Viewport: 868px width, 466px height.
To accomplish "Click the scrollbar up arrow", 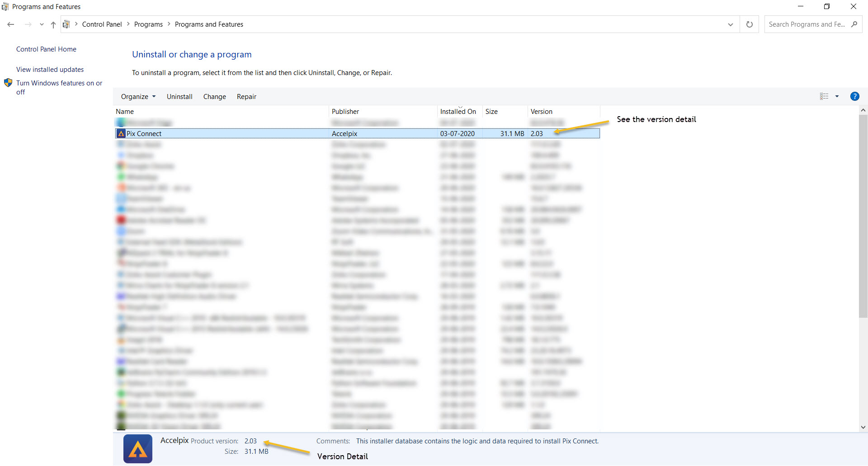I will [863, 110].
